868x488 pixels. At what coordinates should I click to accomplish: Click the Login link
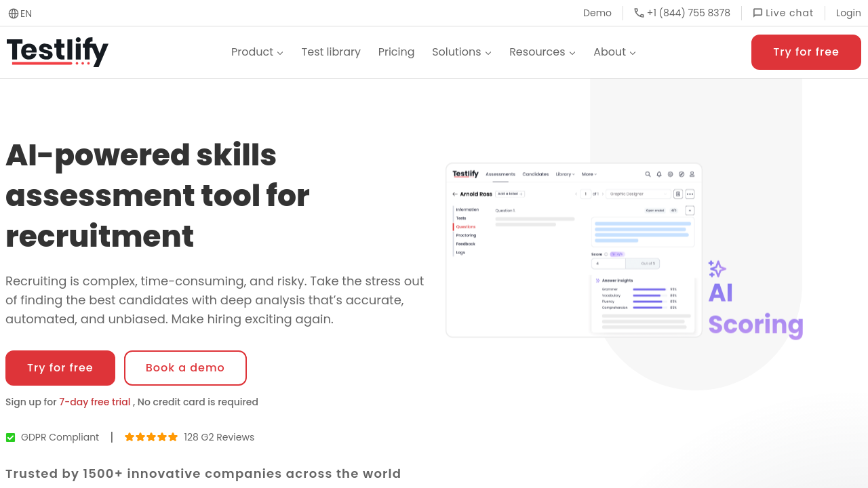pos(848,13)
